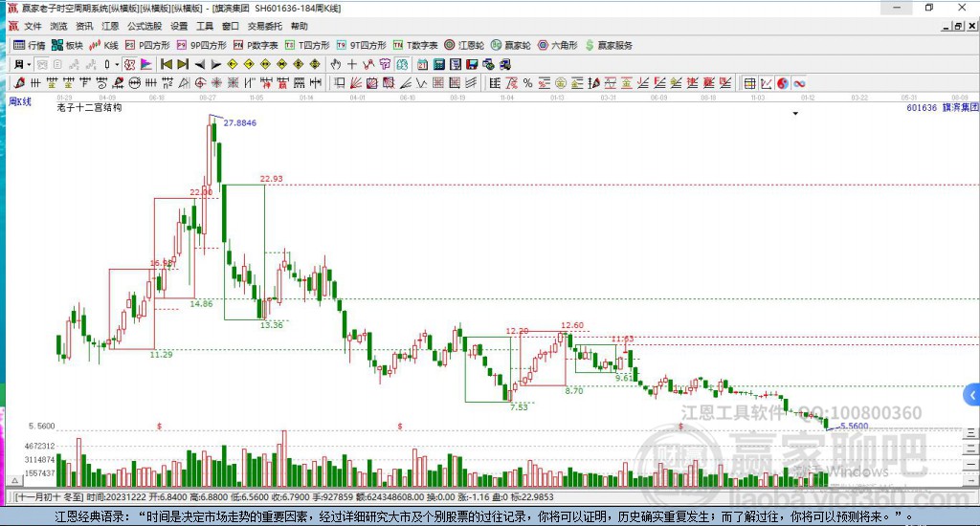Expand the 0 value dropdown arrow
The width and height of the screenshot is (980, 526).
[117, 64]
